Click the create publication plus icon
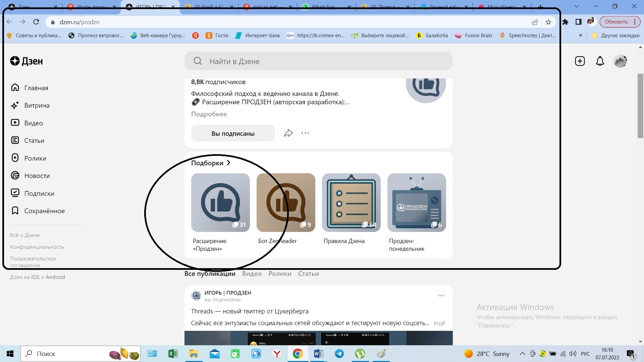 click(x=580, y=61)
